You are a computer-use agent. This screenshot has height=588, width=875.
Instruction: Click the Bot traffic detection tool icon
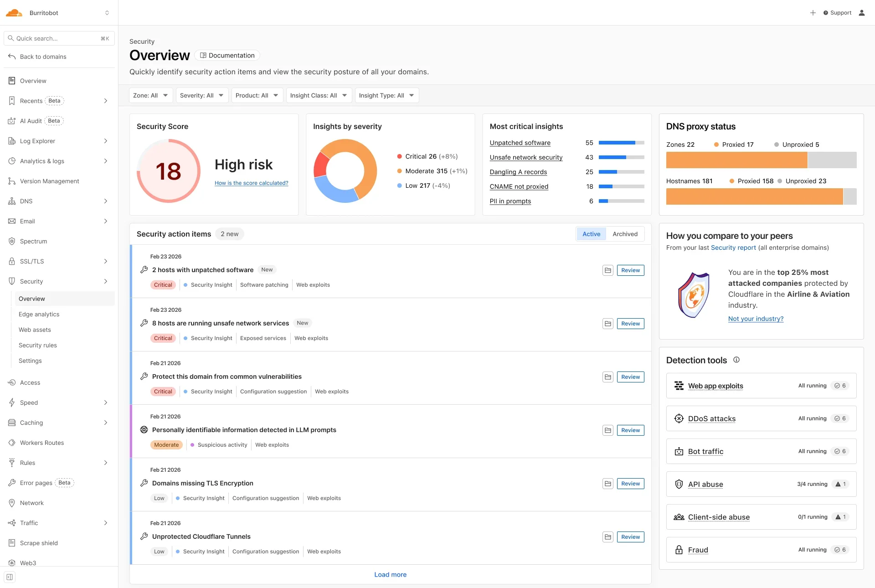click(679, 451)
